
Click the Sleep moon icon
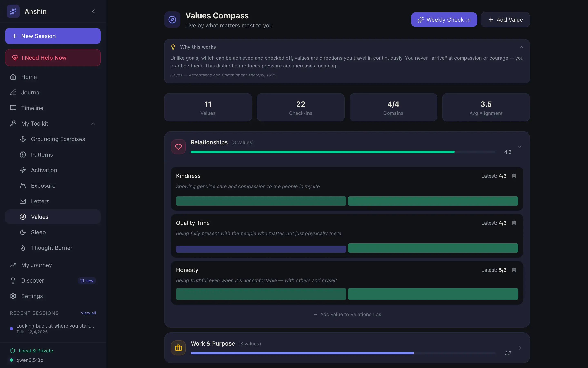(x=23, y=232)
